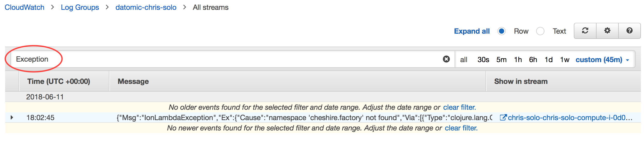Select the 1h time range
644x146 pixels.
pyautogui.click(x=518, y=60)
